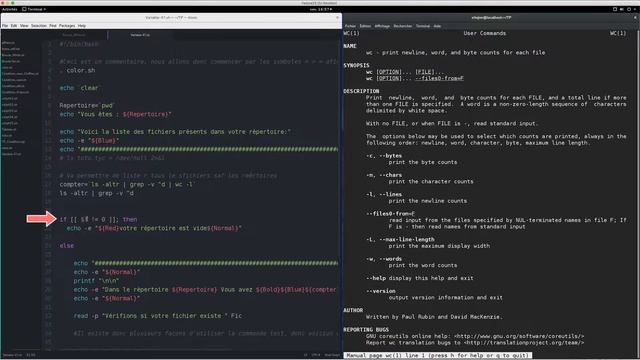The height and width of the screenshot is (360, 640).
Task: Click the http://www.gnu.org/software/coreutils/ link in the man page
Action: pyautogui.click(x=519, y=336)
